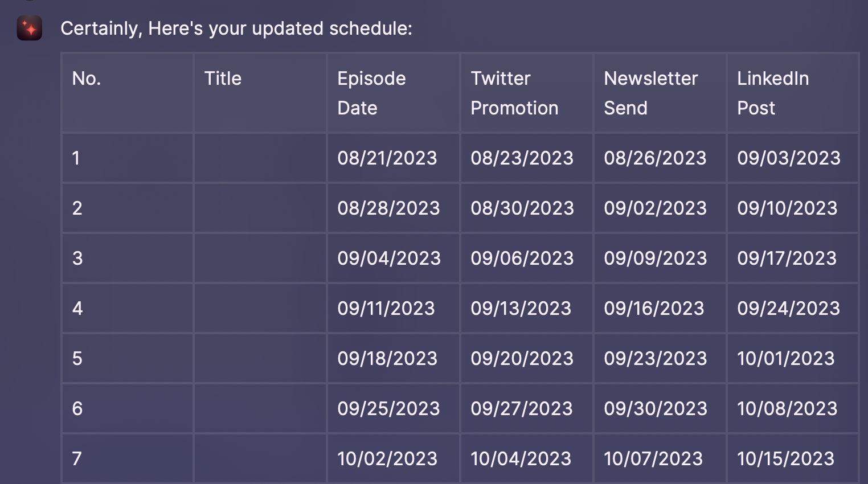Select the row number 5 cell
Viewport: 868px width, 484px height.
tap(77, 358)
